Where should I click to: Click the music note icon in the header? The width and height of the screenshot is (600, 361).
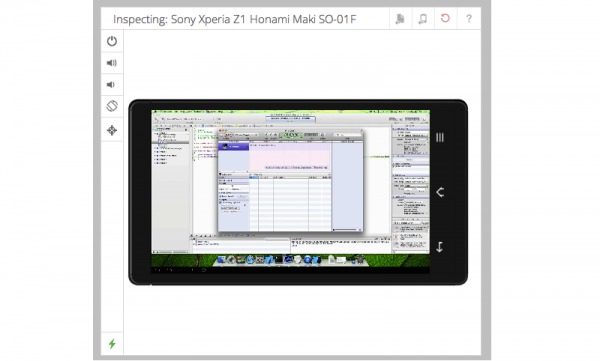pos(422,18)
